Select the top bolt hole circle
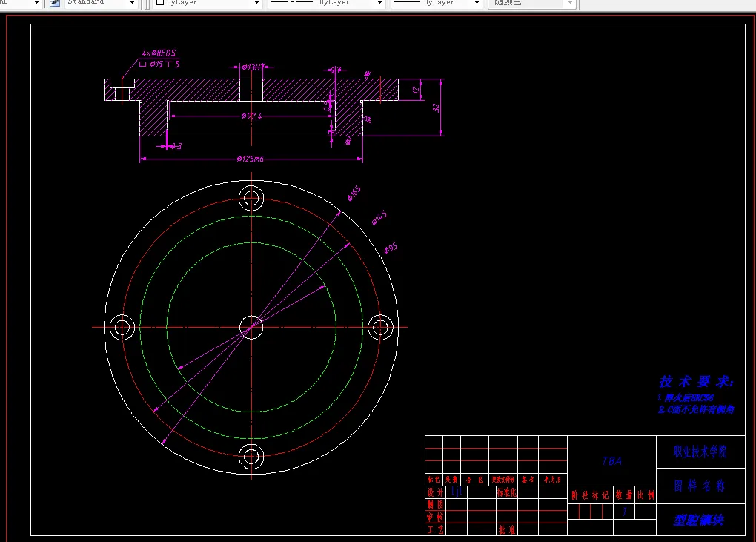The height and width of the screenshot is (542, 756). click(x=251, y=198)
